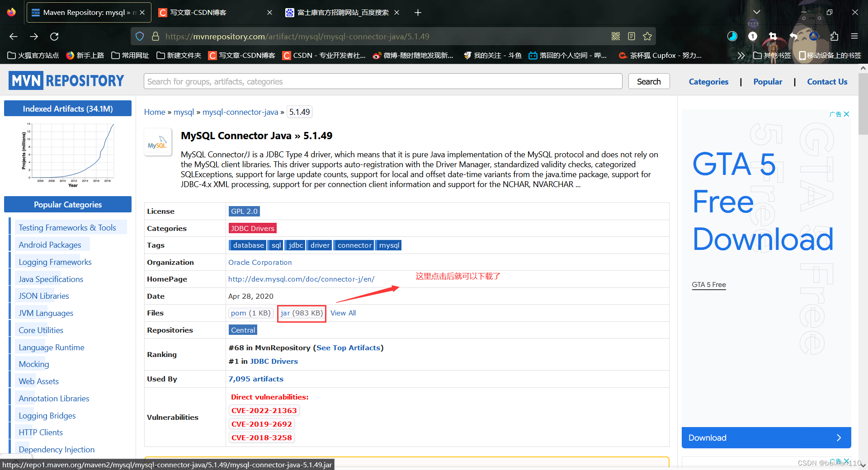Viewport: 868px width, 470px height.
Task: Click the GPL 2.0 license tag
Action: [x=244, y=211]
